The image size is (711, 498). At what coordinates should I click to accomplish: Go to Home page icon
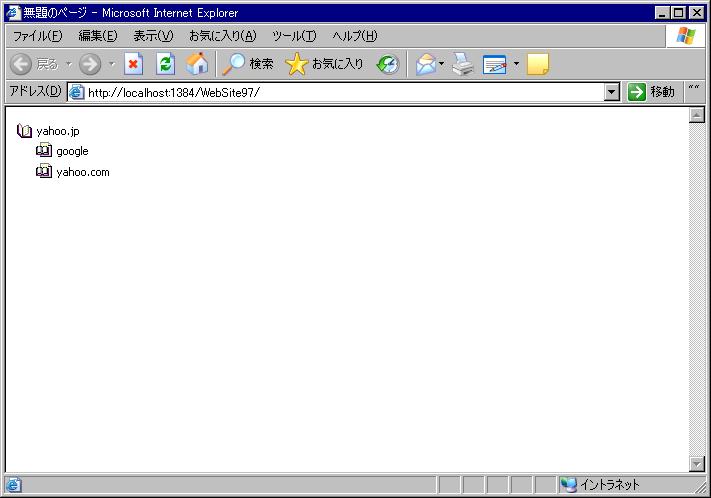(x=197, y=64)
